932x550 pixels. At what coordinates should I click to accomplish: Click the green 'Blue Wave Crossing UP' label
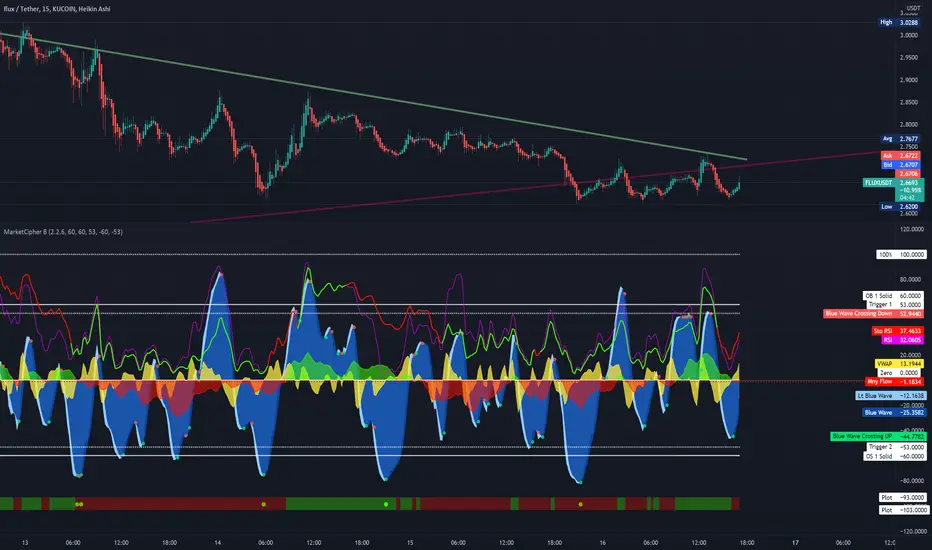tap(878, 436)
